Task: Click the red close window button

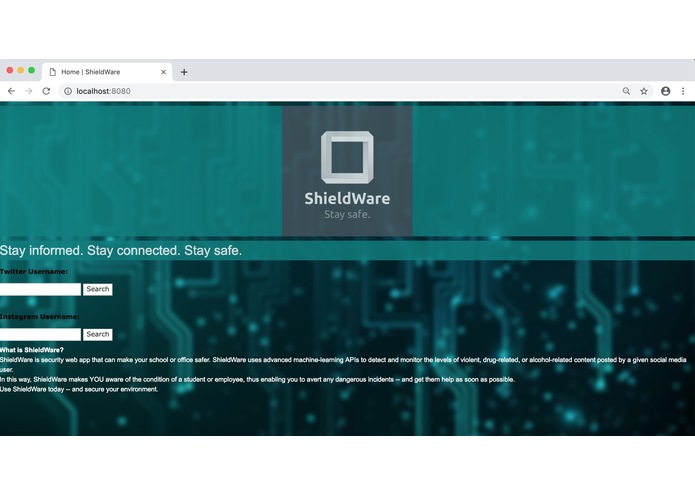Action: point(10,70)
